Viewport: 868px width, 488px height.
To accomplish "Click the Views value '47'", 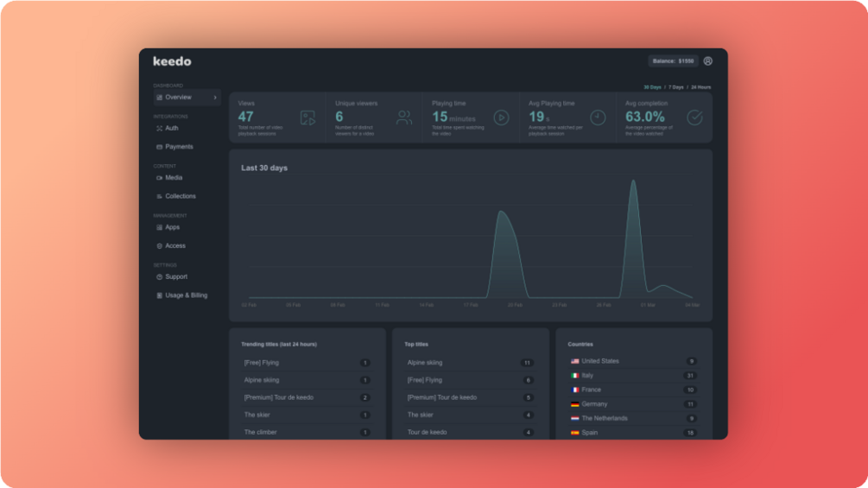I will pos(246,117).
